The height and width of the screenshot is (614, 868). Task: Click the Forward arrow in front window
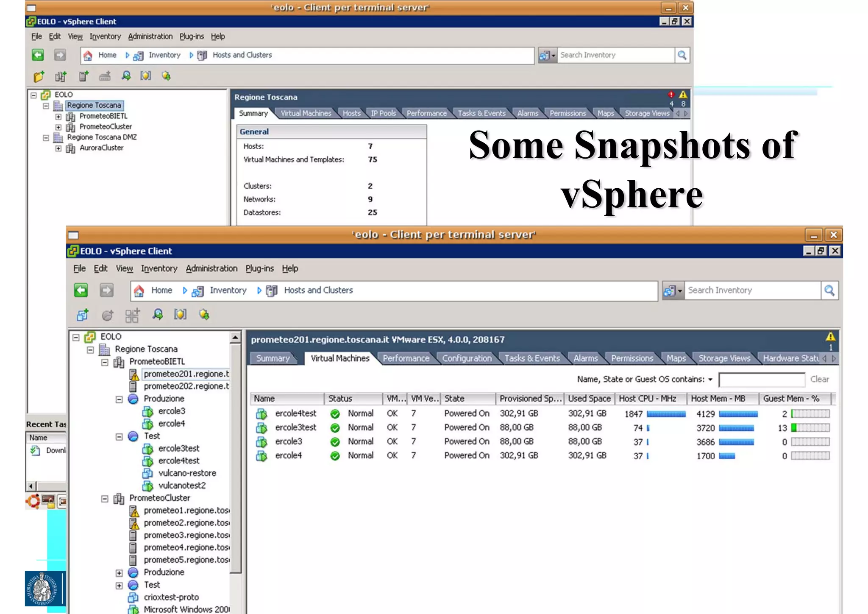(x=106, y=290)
